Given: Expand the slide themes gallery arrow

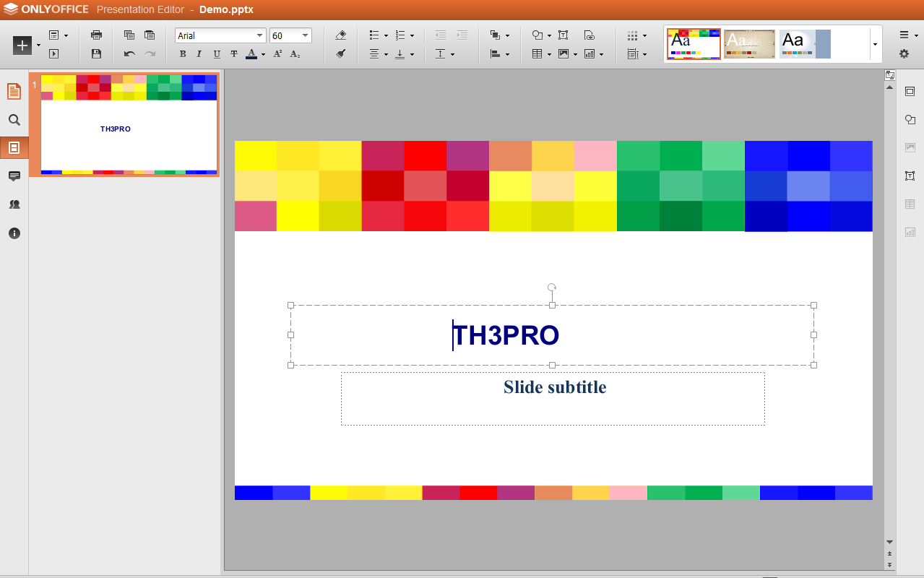Looking at the screenshot, I should point(875,45).
